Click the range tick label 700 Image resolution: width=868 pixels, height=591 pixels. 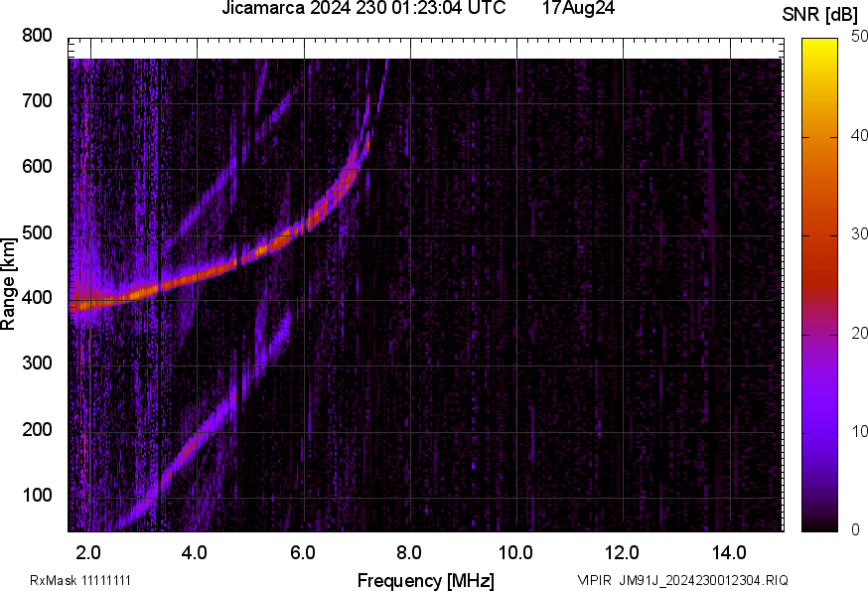pos(37,100)
